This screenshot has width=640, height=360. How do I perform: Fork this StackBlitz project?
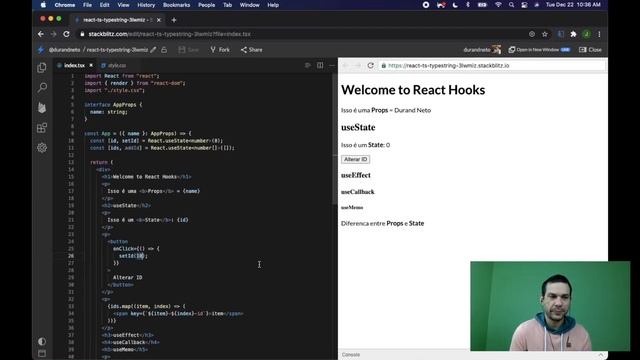[220, 50]
